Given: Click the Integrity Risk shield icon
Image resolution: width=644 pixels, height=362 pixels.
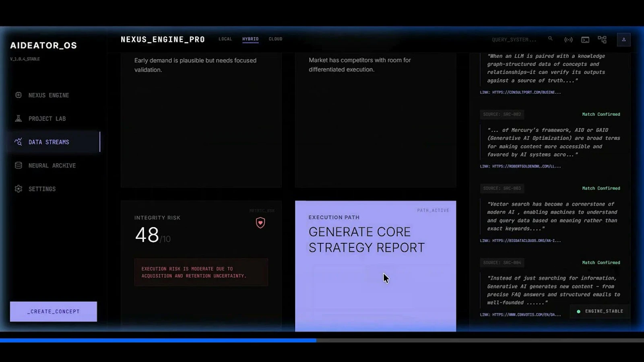Looking at the screenshot, I should pos(260,223).
